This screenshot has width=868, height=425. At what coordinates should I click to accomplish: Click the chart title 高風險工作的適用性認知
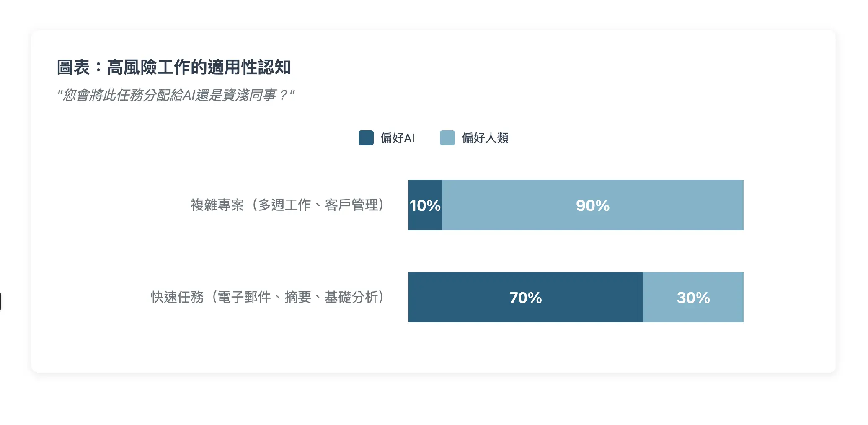click(199, 67)
